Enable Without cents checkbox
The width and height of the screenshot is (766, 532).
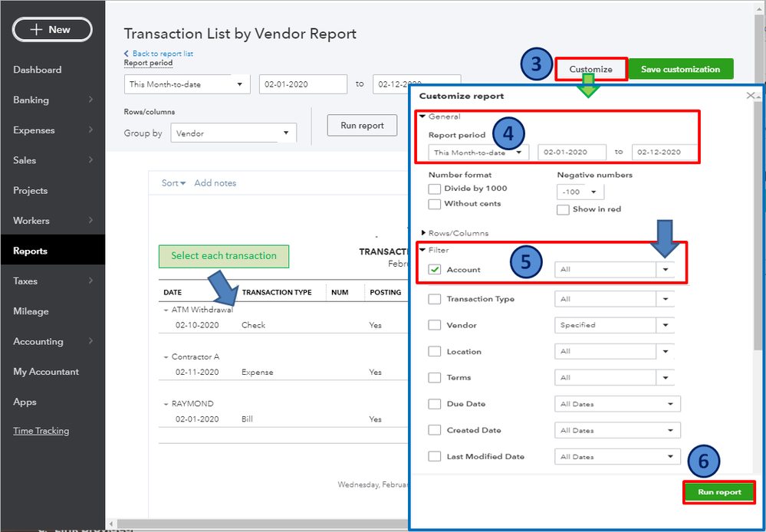click(434, 204)
